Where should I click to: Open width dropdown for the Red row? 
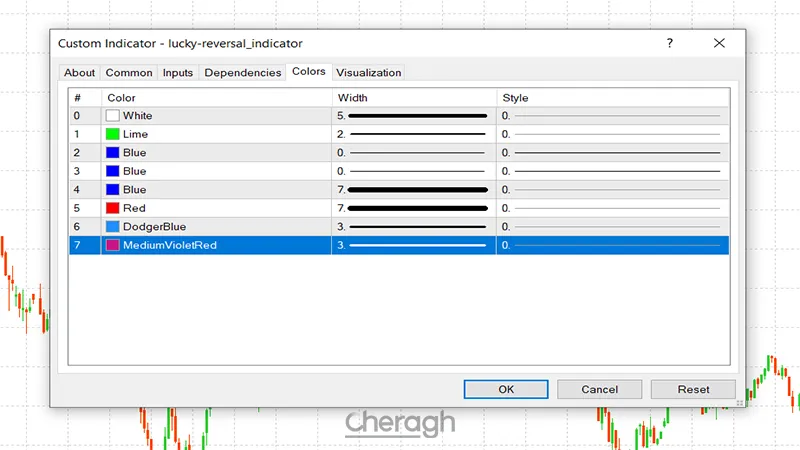(413, 208)
